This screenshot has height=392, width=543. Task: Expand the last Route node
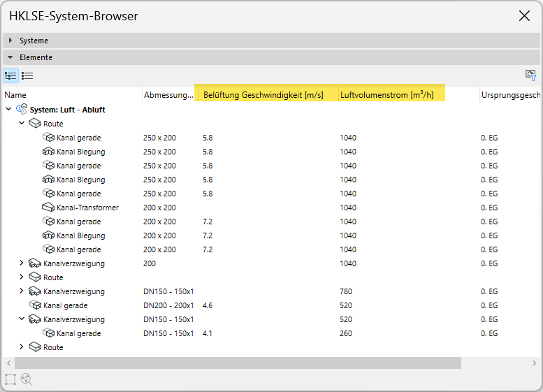(22, 347)
